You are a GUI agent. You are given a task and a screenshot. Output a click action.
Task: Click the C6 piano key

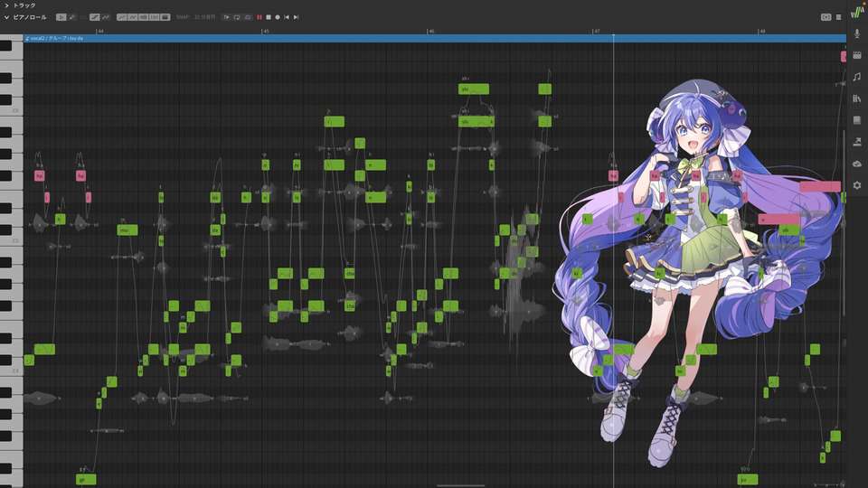[x=12, y=110]
